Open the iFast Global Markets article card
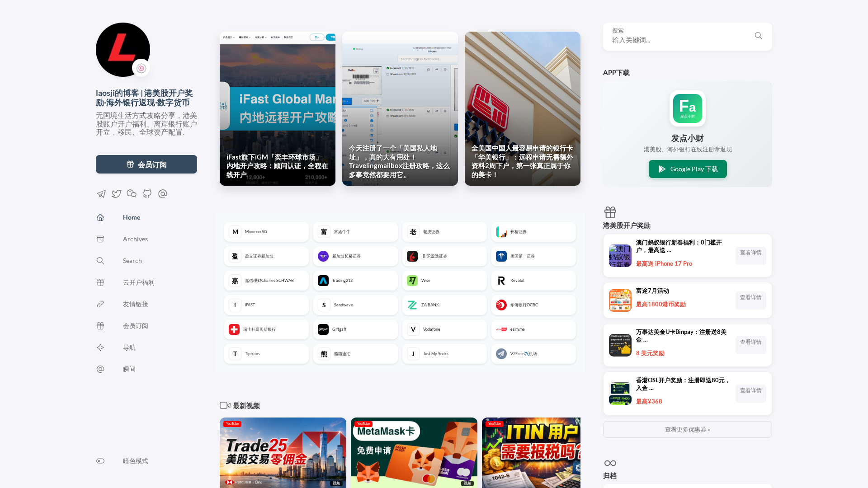 (x=278, y=108)
